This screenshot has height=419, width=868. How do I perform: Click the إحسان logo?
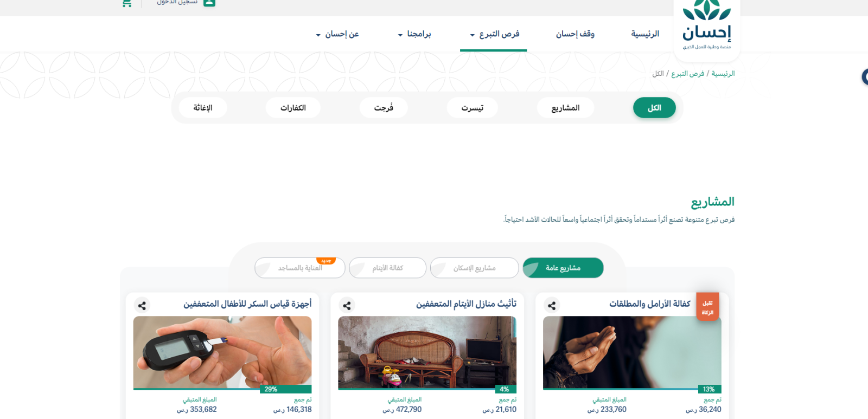click(707, 28)
